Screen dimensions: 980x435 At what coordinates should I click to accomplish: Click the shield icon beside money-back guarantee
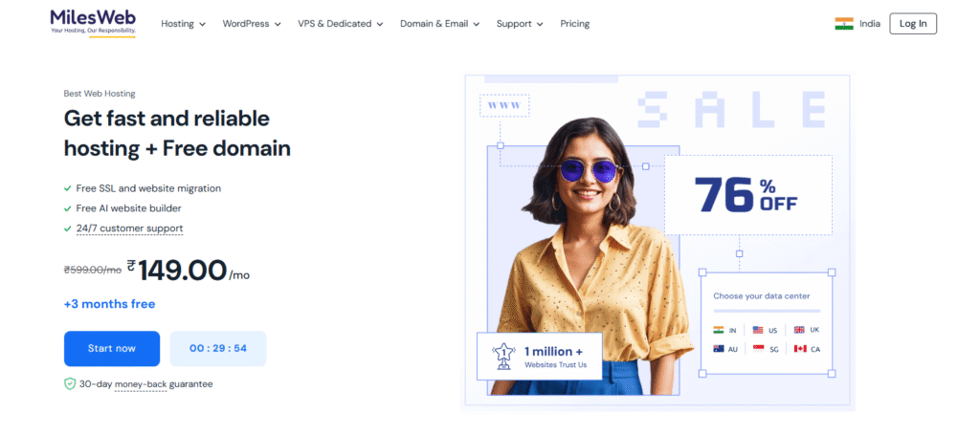[70, 383]
